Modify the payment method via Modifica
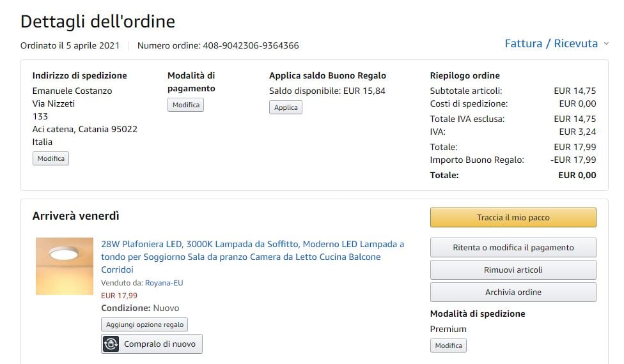The image size is (624, 364). coord(185,105)
